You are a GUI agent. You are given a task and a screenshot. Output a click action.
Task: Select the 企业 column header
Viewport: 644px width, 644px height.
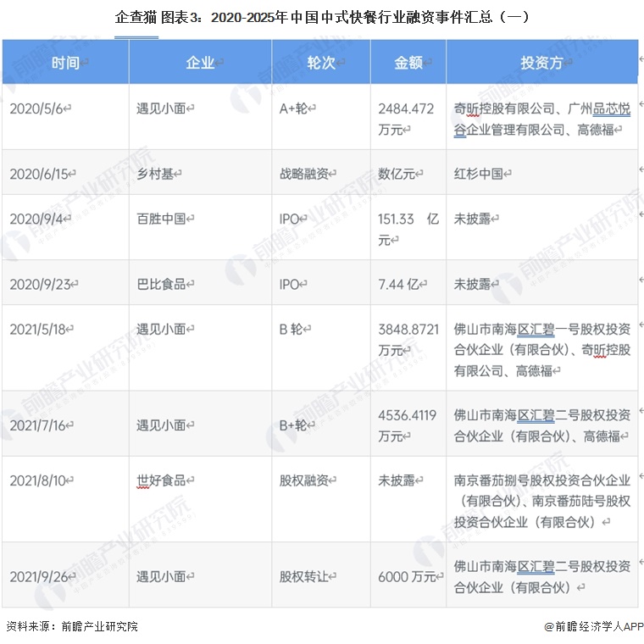pyautogui.click(x=201, y=63)
